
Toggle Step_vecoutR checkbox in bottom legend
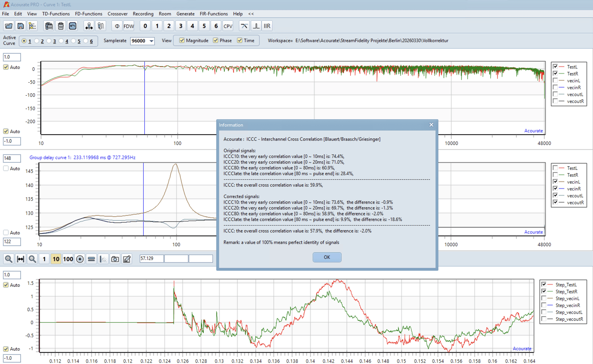click(544, 319)
